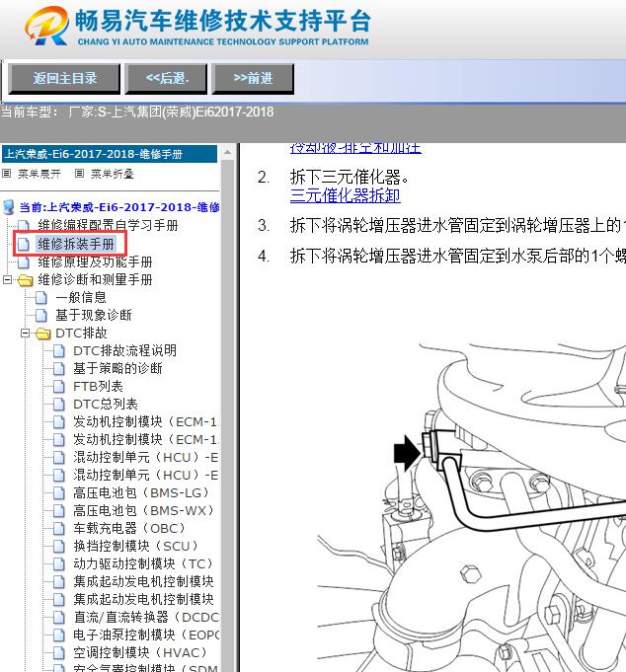
Task: Click page icon beside 一般信息
Action: [41, 298]
